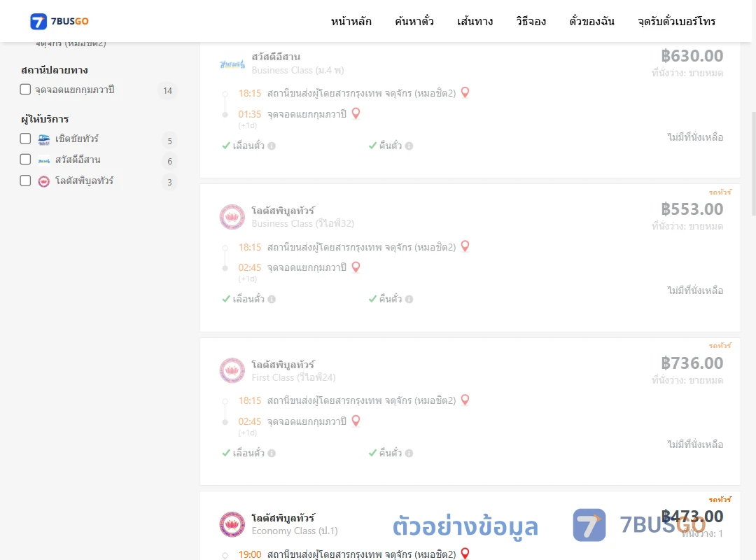
Task: Click the ฿553.00 price
Action: (692, 209)
